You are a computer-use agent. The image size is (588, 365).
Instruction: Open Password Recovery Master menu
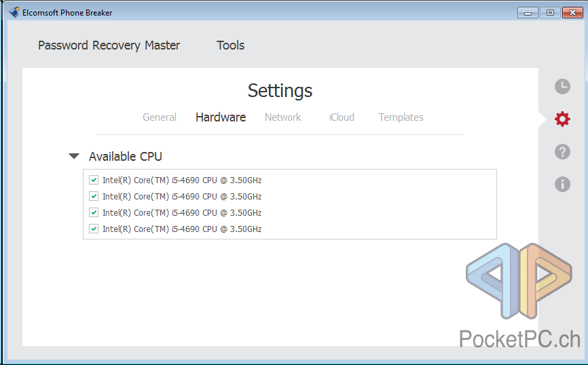(x=109, y=45)
